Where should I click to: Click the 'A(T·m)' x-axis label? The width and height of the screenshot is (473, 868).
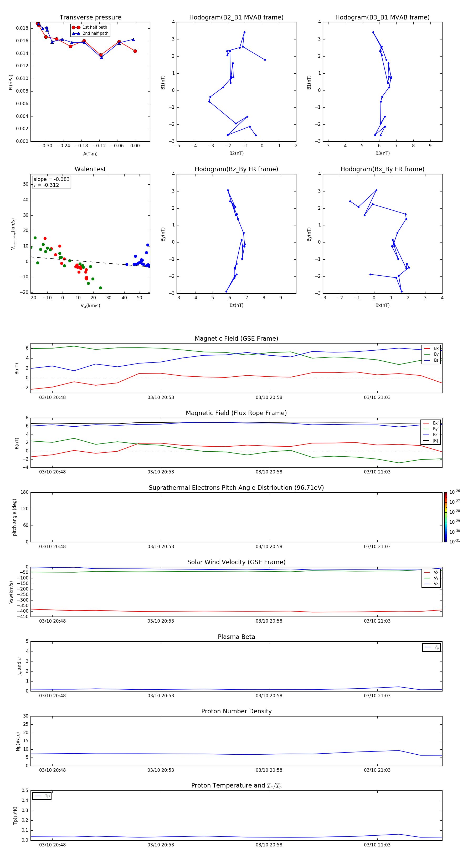[x=90, y=154]
